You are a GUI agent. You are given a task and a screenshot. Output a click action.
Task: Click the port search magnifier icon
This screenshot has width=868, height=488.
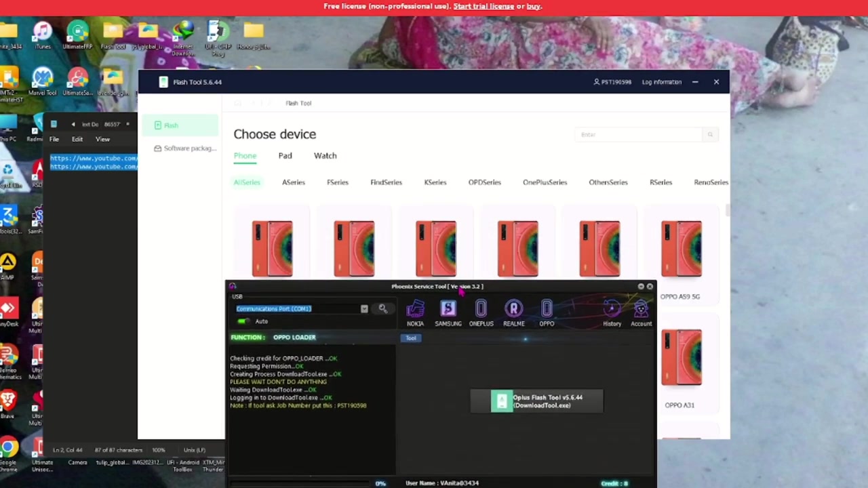[382, 309]
